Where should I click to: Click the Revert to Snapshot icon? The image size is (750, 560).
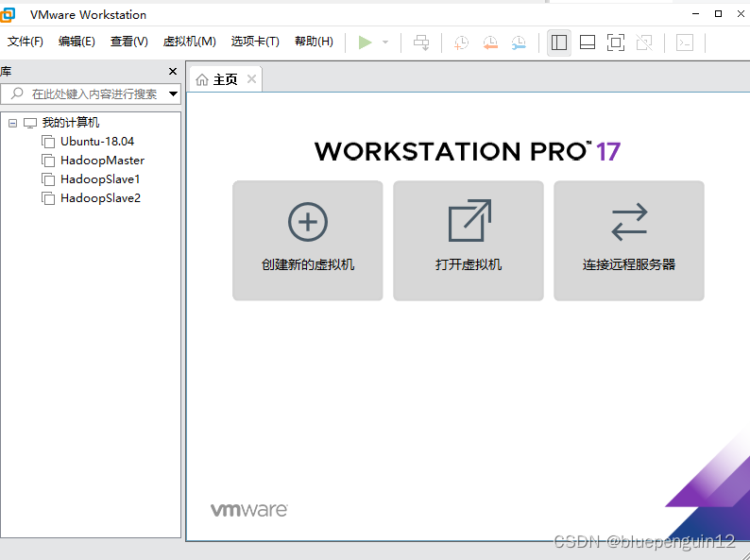point(490,42)
